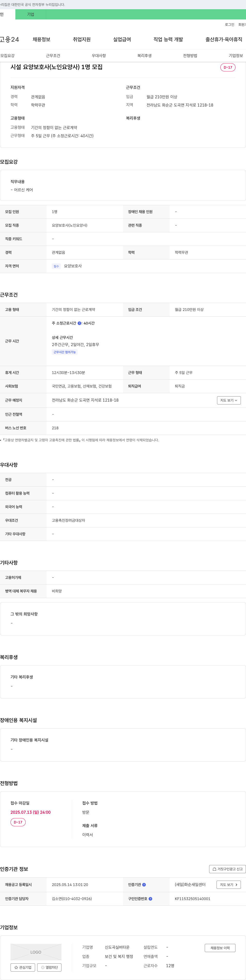
Task: Click the break time 12시30분~13시30분
Action: [68, 372]
